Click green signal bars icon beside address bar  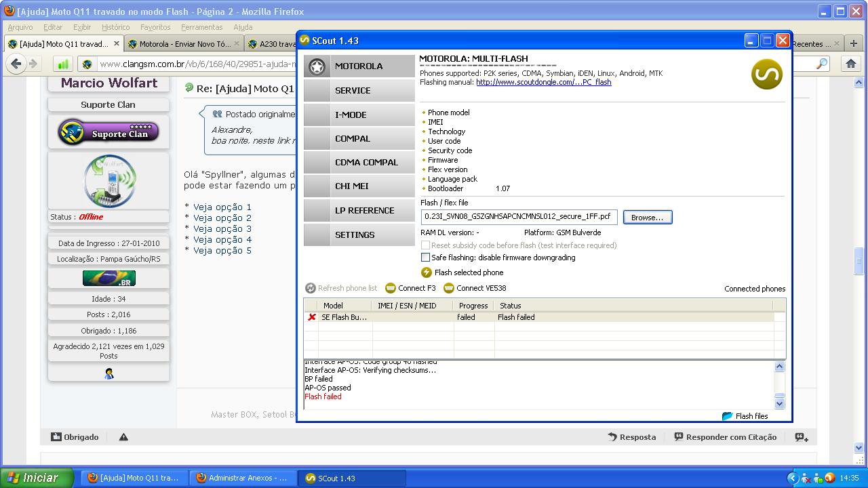(x=63, y=64)
